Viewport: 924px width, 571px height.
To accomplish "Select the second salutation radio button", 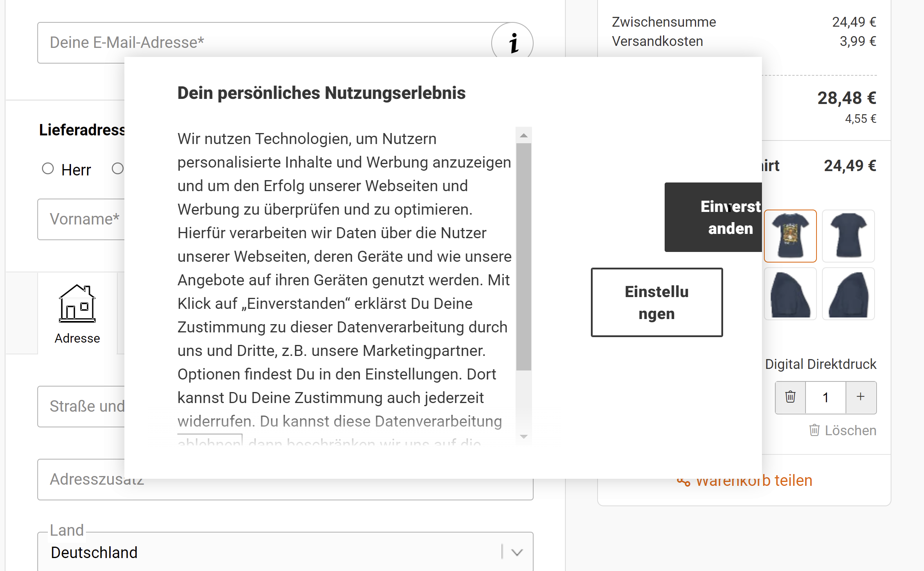I will point(117,169).
